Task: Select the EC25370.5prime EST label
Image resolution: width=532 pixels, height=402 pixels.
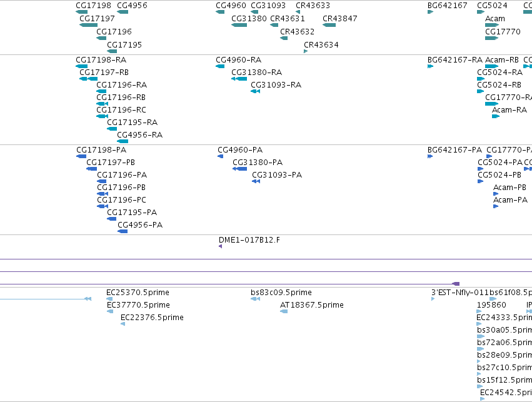Action: pyautogui.click(x=138, y=293)
